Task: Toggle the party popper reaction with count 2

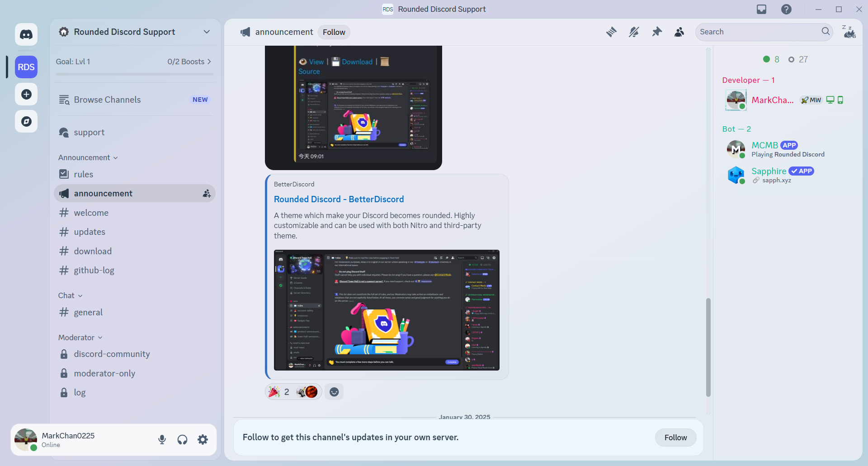Action: pyautogui.click(x=293, y=392)
